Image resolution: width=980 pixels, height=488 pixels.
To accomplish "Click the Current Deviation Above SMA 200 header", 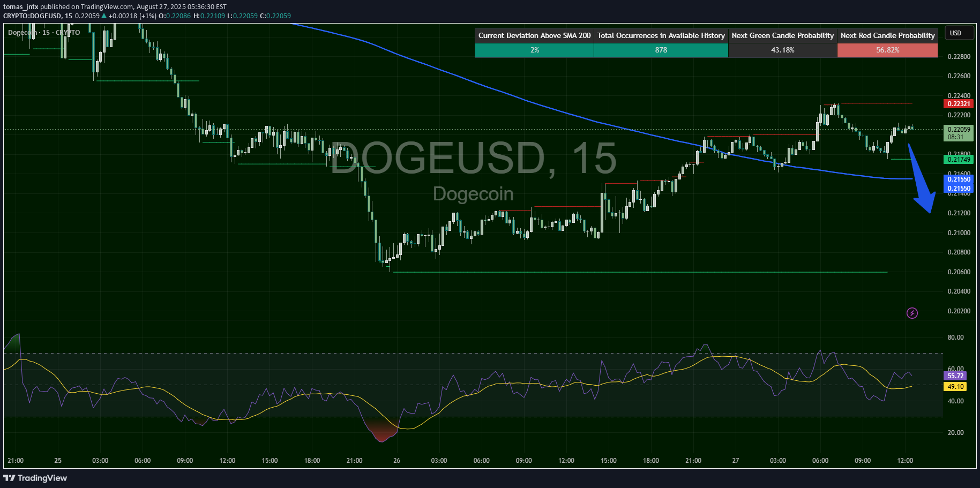I will tap(534, 35).
